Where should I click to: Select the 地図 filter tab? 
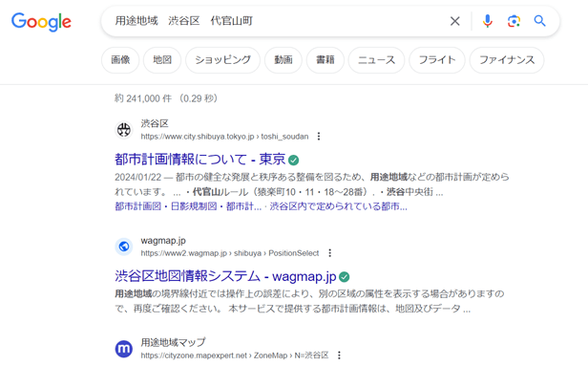pyautogui.click(x=162, y=60)
